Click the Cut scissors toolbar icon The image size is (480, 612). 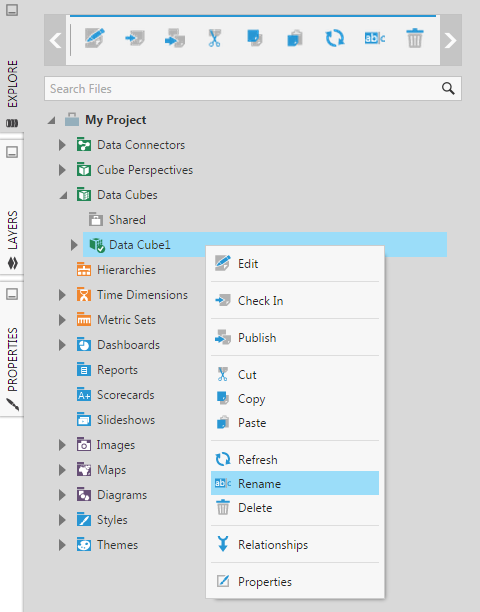coord(214,38)
